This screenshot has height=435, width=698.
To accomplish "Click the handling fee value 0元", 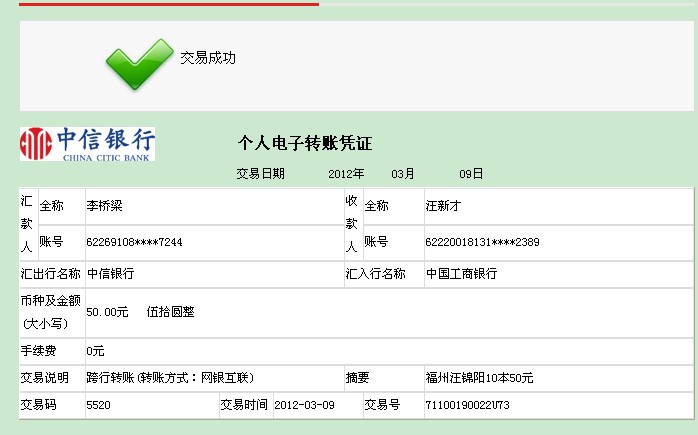I will pyautogui.click(x=95, y=351).
